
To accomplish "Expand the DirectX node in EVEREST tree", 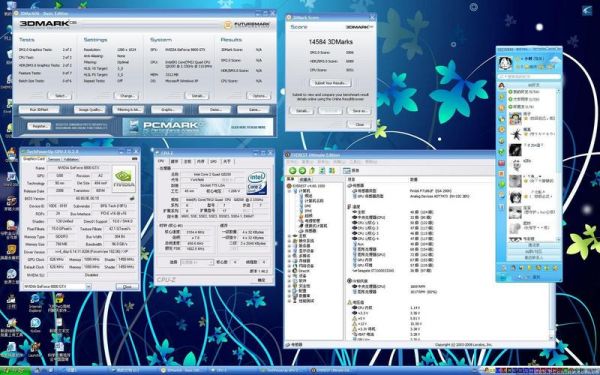I will point(290,271).
